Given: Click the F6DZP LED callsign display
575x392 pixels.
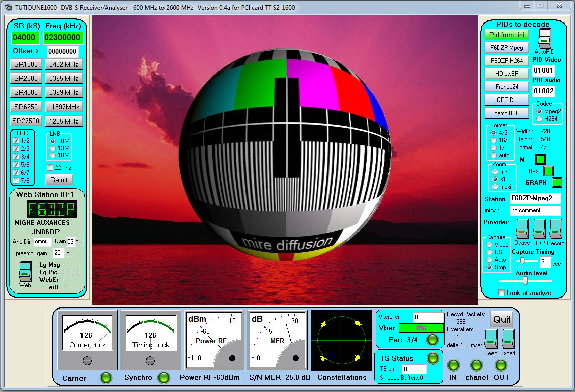Looking at the screenshot, I should (x=51, y=209).
